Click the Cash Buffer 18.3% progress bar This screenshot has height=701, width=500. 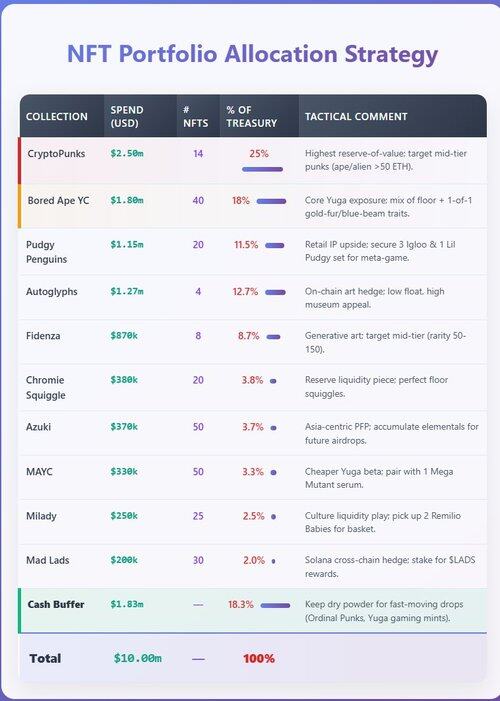click(275, 606)
